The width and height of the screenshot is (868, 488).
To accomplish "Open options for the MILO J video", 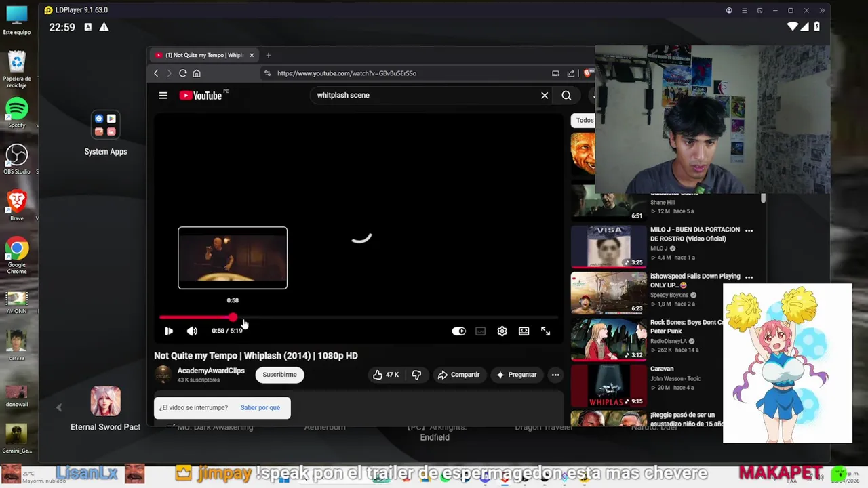I will tap(749, 231).
